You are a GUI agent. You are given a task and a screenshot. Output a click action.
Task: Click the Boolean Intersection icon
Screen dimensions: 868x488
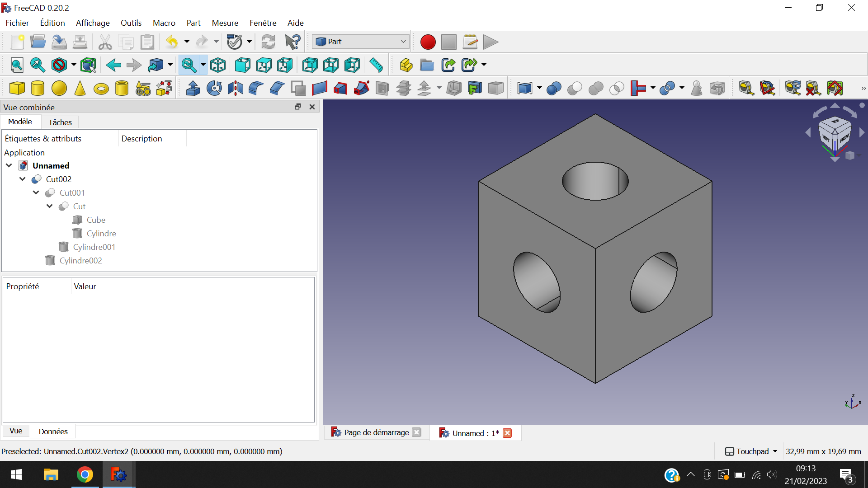[x=617, y=88]
